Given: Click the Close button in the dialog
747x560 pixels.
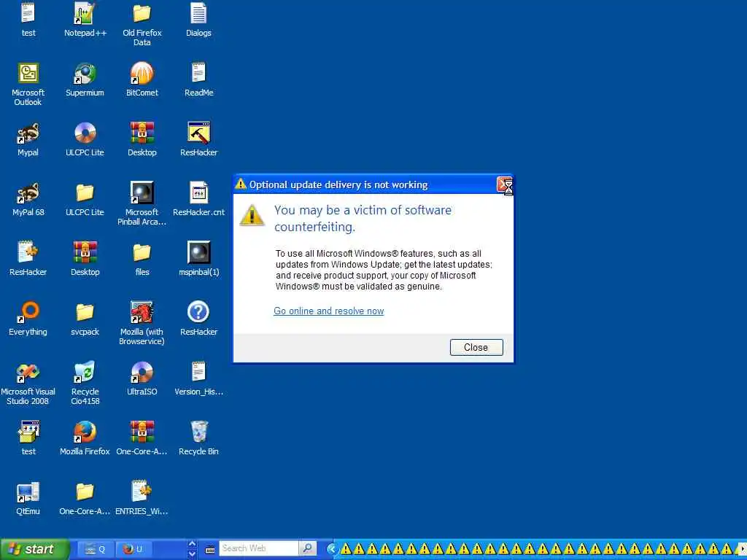Looking at the screenshot, I should tap(476, 347).
